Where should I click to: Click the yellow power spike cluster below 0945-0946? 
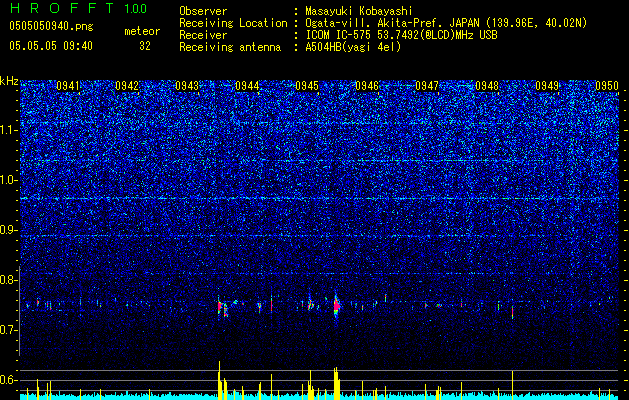point(337,383)
